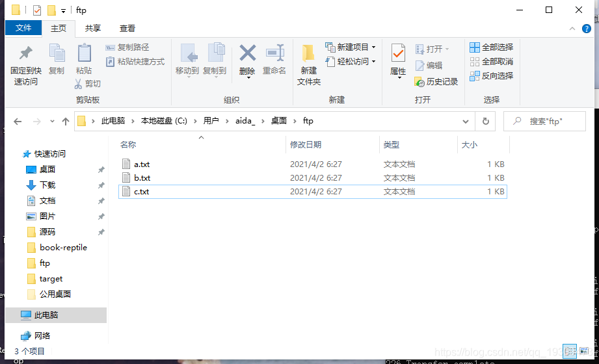Open the recent locations dropdown arrow
Viewport: 599px width, 364px height.
click(52, 122)
